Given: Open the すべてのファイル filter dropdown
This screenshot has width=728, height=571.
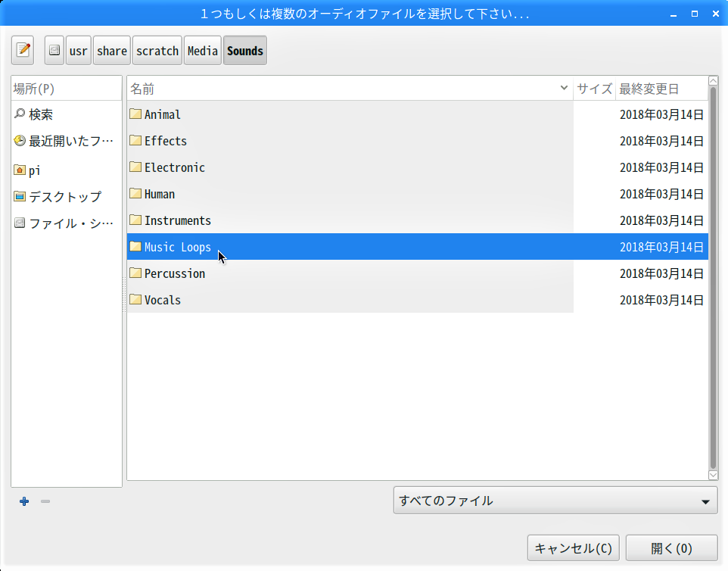Looking at the screenshot, I should 555,501.
